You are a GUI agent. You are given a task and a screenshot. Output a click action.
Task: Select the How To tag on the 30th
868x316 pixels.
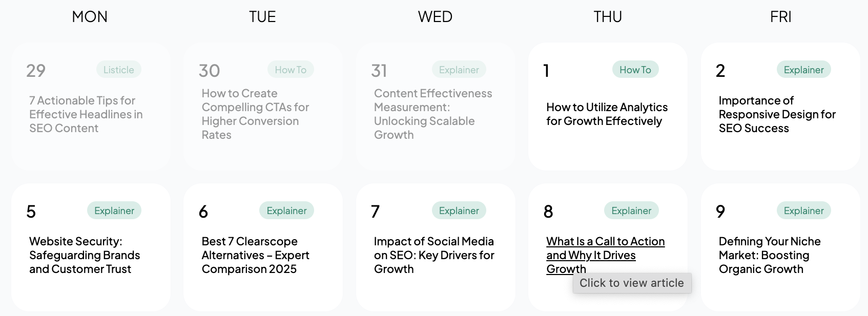[x=291, y=69]
